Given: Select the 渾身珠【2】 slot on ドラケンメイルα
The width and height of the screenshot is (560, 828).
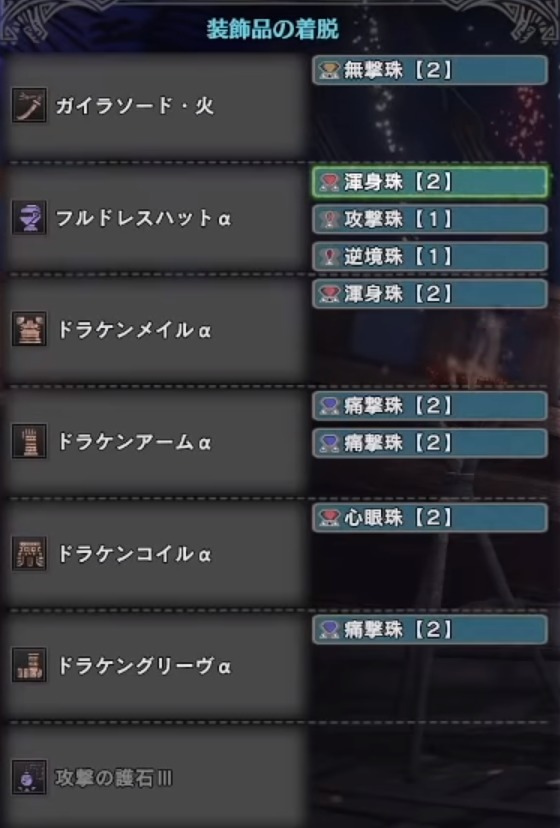Looking at the screenshot, I should tap(430, 294).
